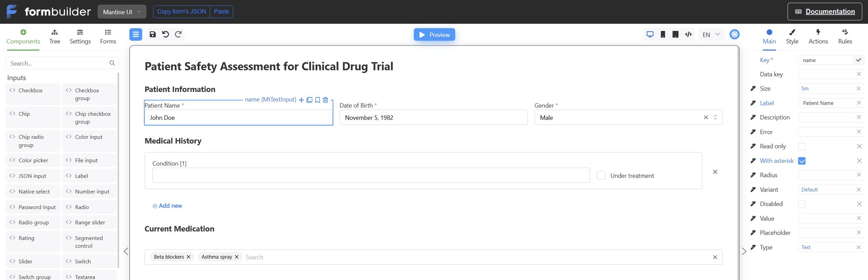The width and height of the screenshot is (868, 280).
Task: Confirm the Key value checkmark
Action: click(x=858, y=60)
